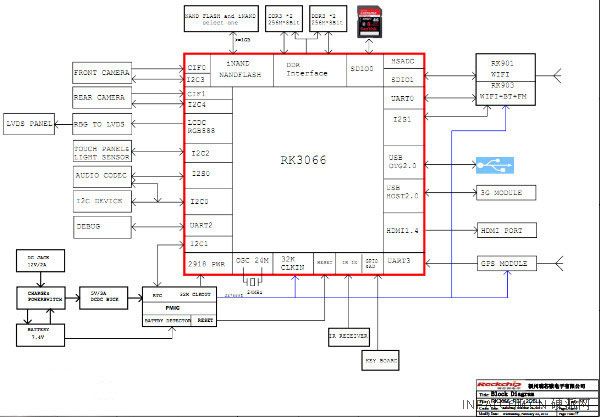This screenshot has height=417, width=600.
Task: Click the AUDIO CODEC block
Action: (x=102, y=176)
